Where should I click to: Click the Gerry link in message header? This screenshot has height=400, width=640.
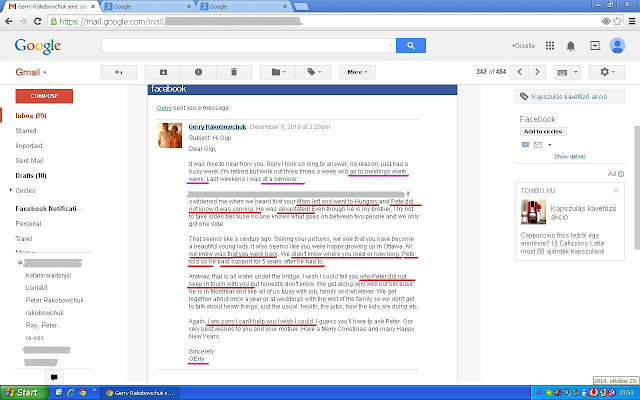click(x=164, y=108)
